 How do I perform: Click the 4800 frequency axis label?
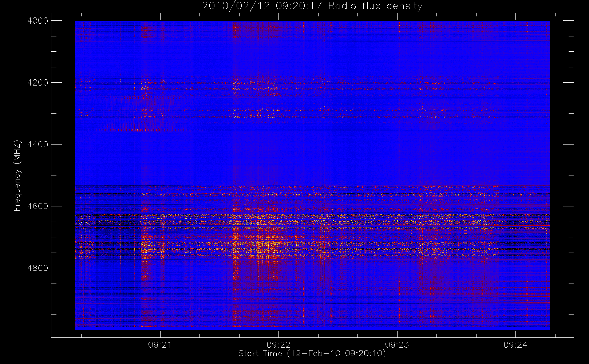click(x=38, y=268)
